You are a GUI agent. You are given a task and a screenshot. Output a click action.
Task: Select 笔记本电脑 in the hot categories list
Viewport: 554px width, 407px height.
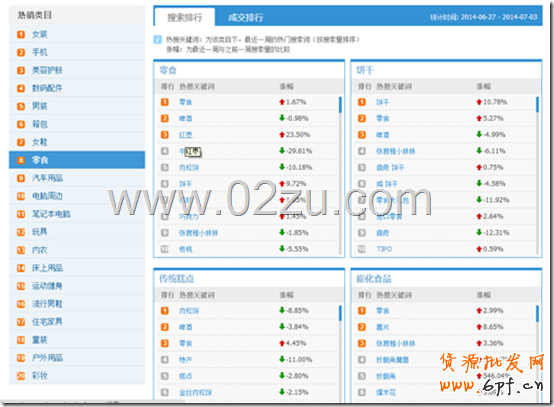[x=51, y=214]
